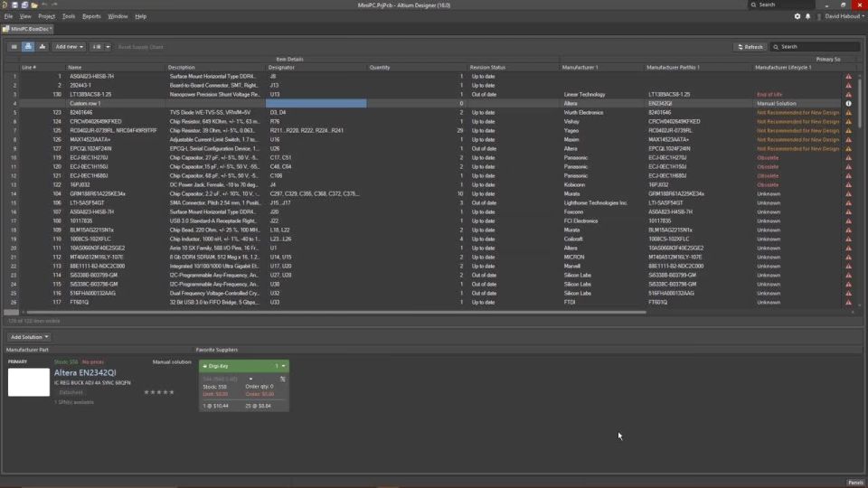Switch to base view icon

pyautogui.click(x=28, y=47)
